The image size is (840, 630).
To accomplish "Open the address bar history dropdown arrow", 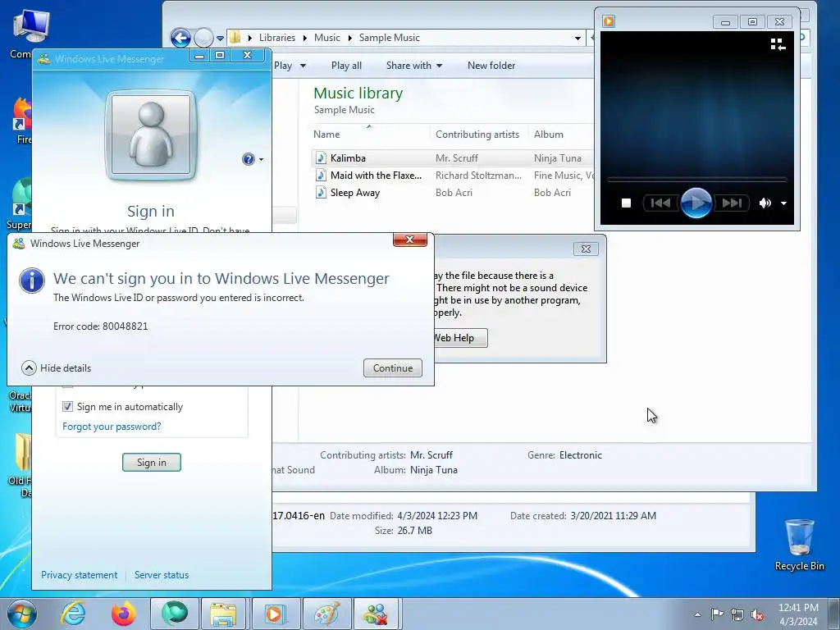I will point(577,38).
